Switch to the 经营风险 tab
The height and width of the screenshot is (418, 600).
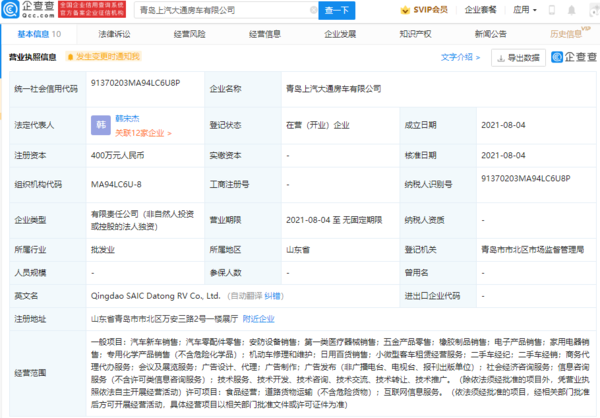(189, 34)
